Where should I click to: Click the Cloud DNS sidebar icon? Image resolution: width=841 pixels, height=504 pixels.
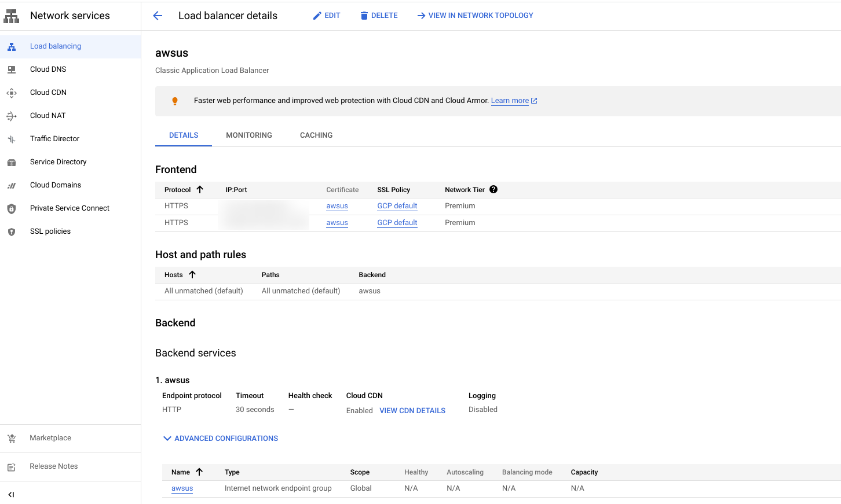point(12,69)
